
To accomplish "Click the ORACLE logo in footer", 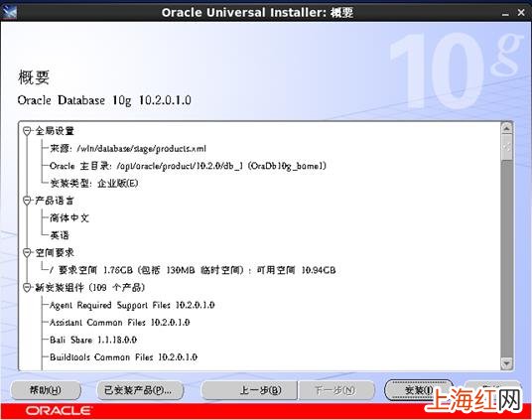I will 59,410.
